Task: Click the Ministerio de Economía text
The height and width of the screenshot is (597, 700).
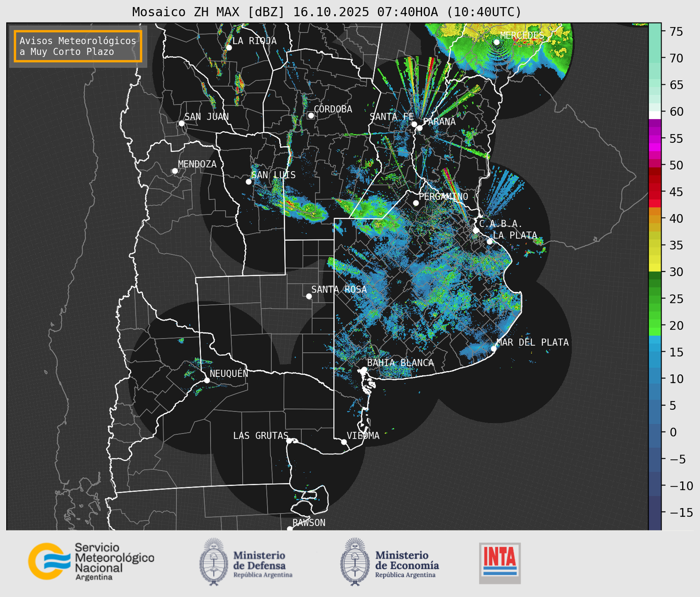Action: click(x=407, y=565)
